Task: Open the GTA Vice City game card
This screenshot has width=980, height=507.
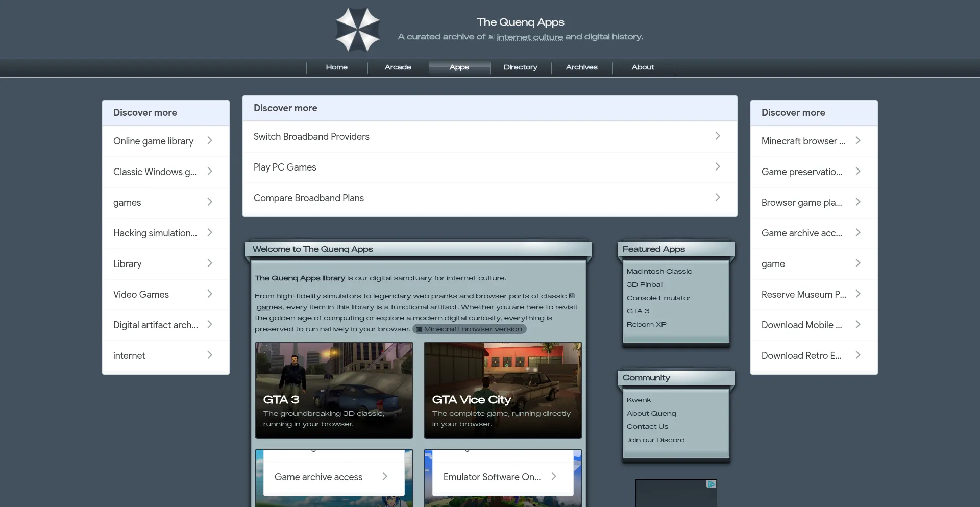Action: click(x=503, y=390)
